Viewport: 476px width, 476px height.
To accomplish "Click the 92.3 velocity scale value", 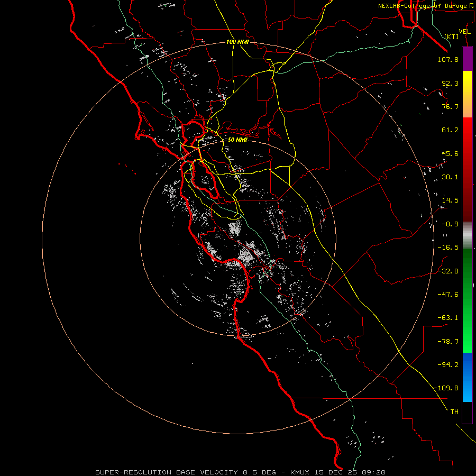I will [x=450, y=83].
